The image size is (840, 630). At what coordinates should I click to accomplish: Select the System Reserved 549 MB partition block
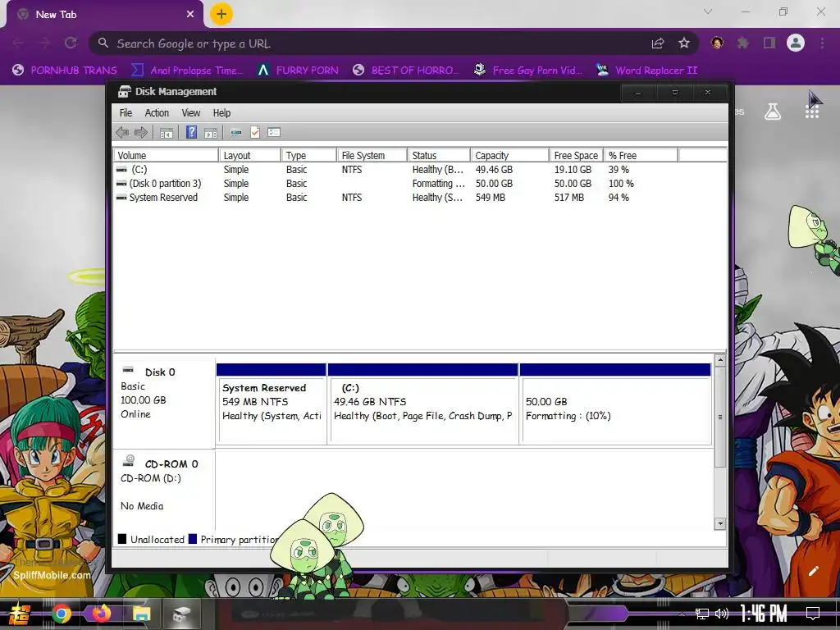pyautogui.click(x=272, y=404)
